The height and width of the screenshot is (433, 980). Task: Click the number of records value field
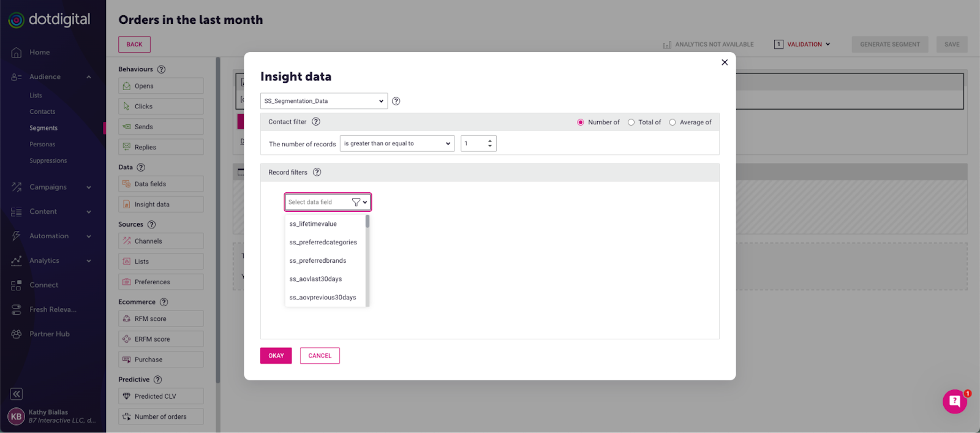coord(474,144)
